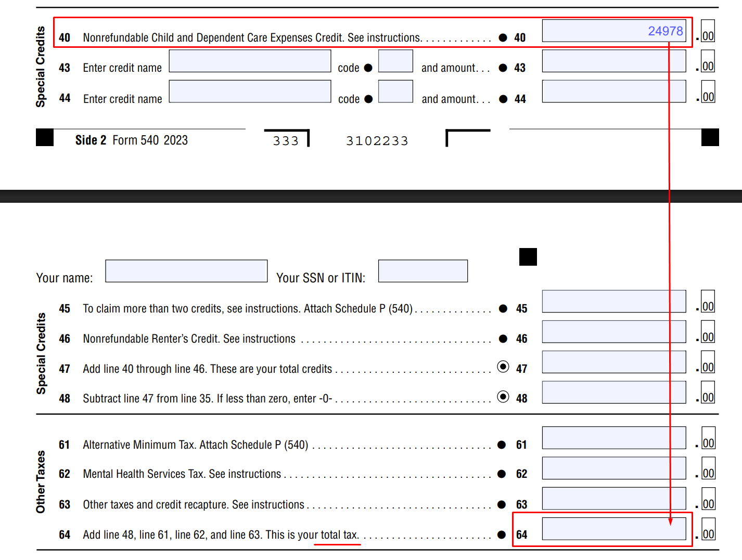742x560 pixels.
Task: Click the line 43 code field
Action: tap(395, 61)
